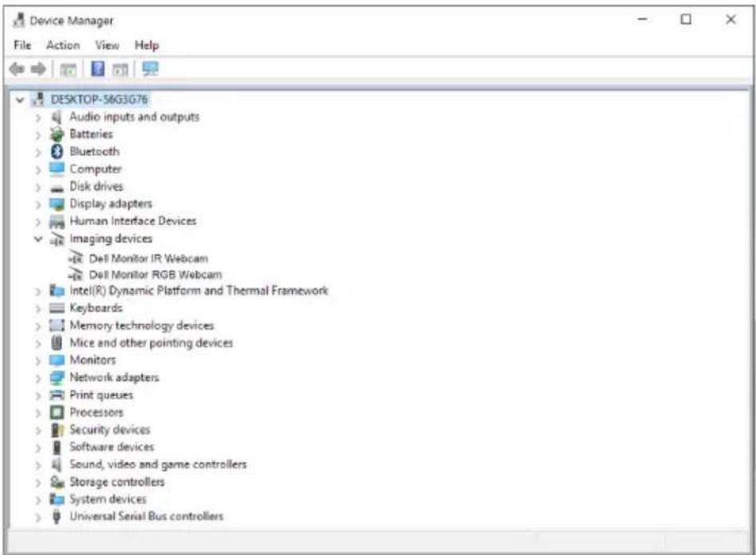756x555 pixels.
Task: Click the Human Interface Devices icon
Action: pos(57,222)
